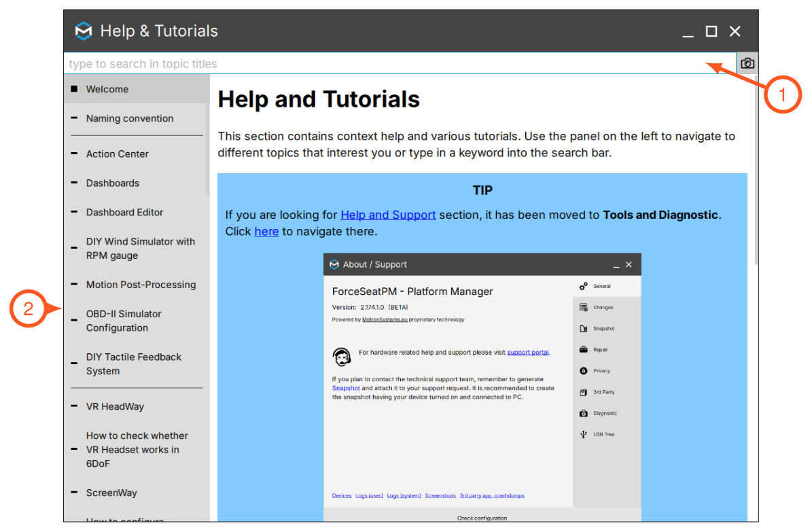Click the Changes icon in About image
Image resolution: width=812 pixels, height=532 pixels.
tap(584, 307)
